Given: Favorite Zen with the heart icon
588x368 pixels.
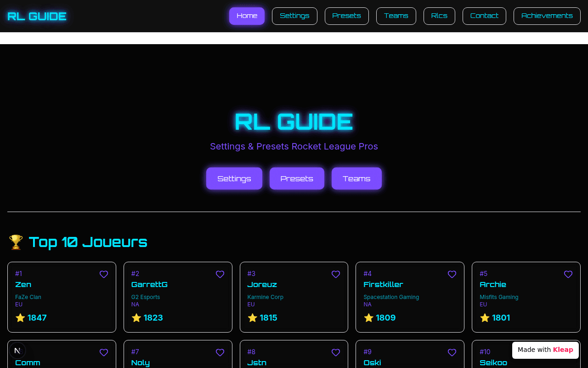Looking at the screenshot, I should click(104, 275).
